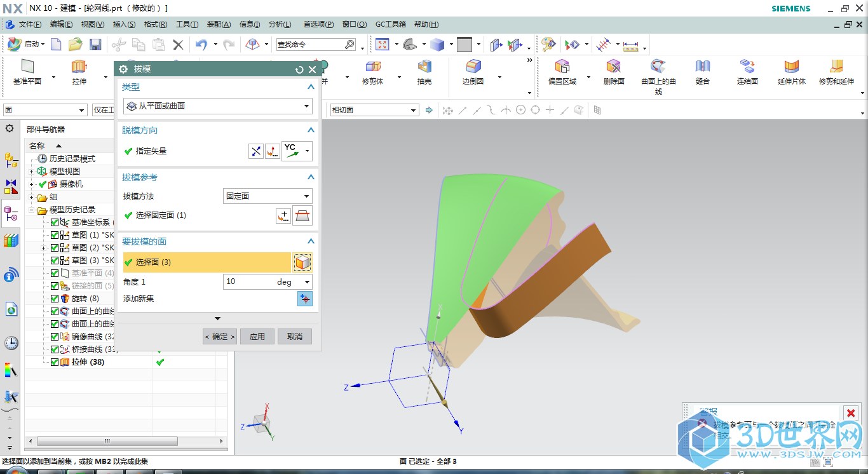Toggle the 拉伸 (38) feature checkbox
Image resolution: width=868 pixels, height=474 pixels.
coord(55,362)
